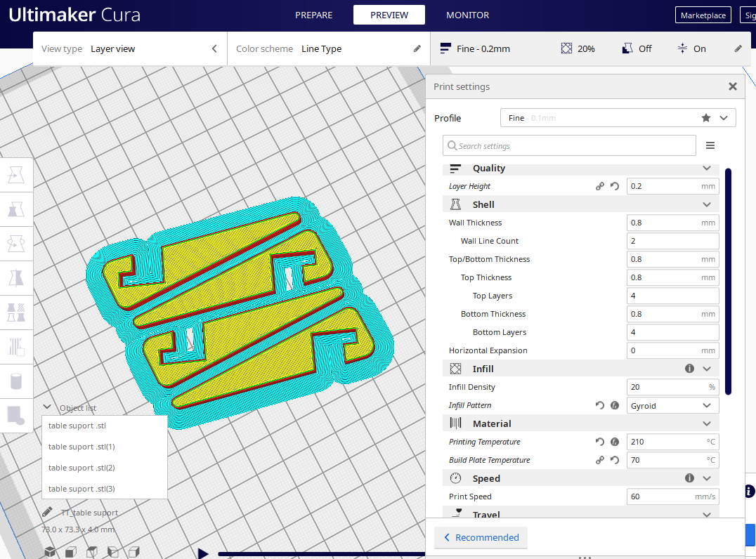Screen dimensions: 756x559
Task: Collapse the Quality settings section
Action: 707,168
